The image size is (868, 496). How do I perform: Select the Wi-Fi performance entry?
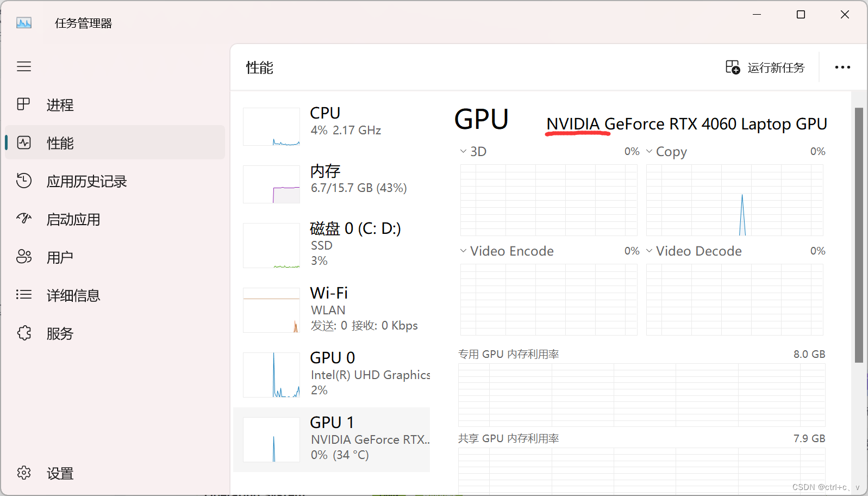pyautogui.click(x=332, y=310)
